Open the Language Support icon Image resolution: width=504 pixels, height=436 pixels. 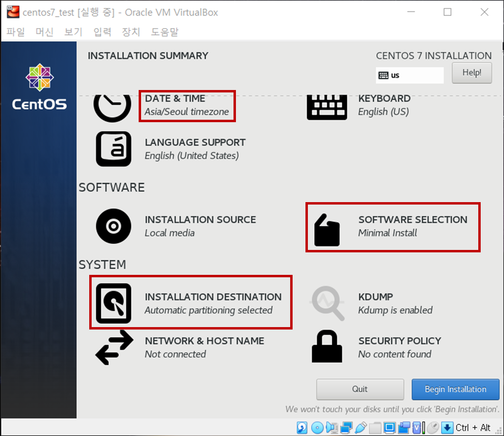pos(113,149)
